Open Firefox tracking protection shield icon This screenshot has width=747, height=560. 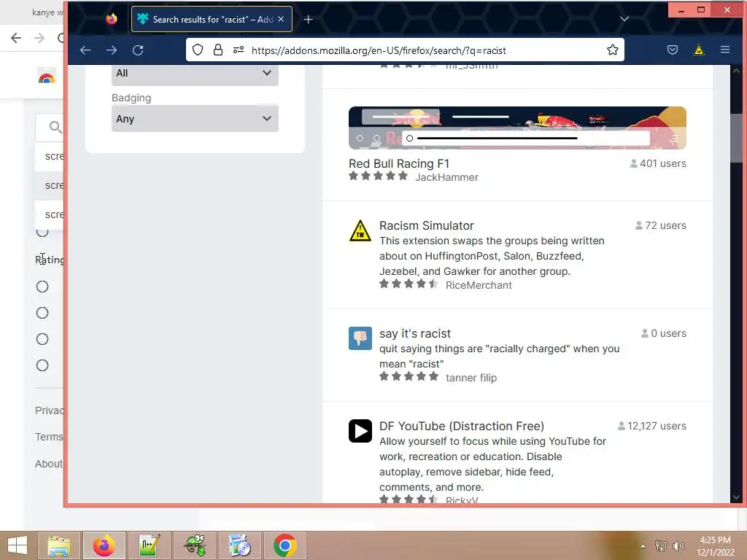[198, 50]
